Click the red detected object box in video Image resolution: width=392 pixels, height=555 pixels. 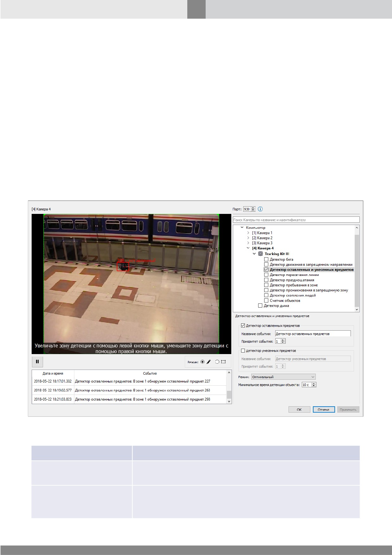coord(123,266)
